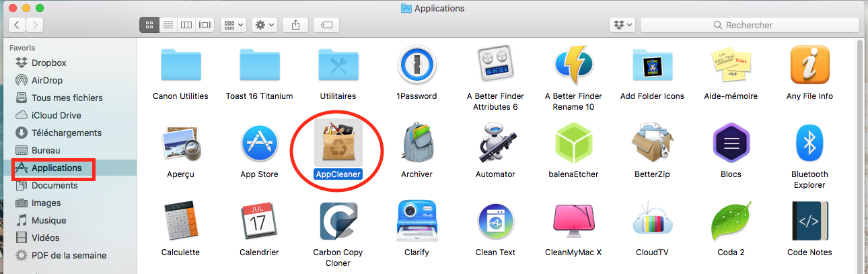Switch to column view mode
The height and width of the screenshot is (274, 868).
(186, 25)
